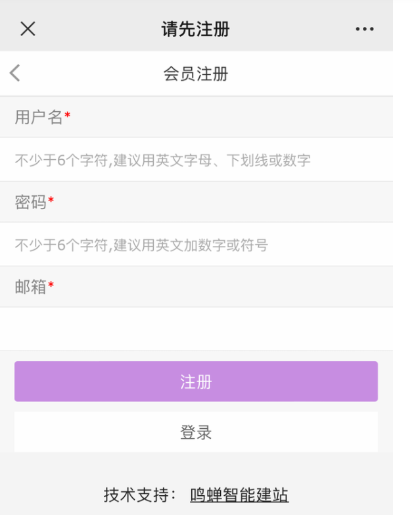Click the red asterisk beside 用户名

[67, 115]
